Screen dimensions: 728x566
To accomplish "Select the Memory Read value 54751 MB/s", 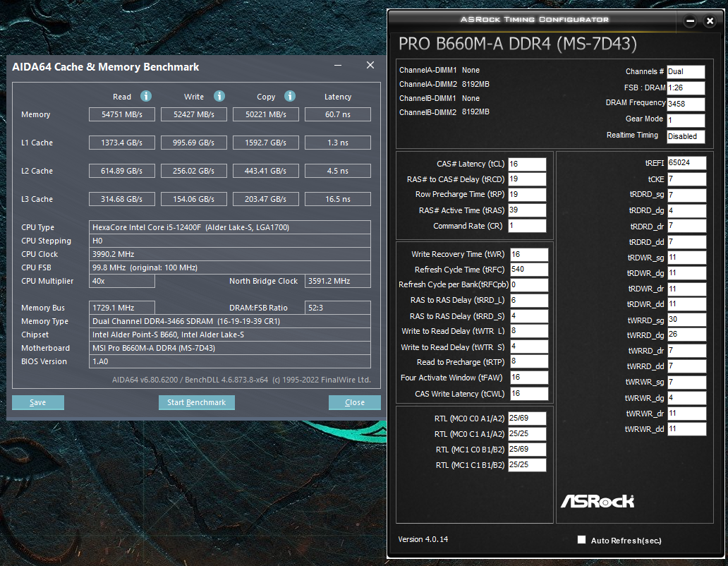I will pyautogui.click(x=122, y=114).
